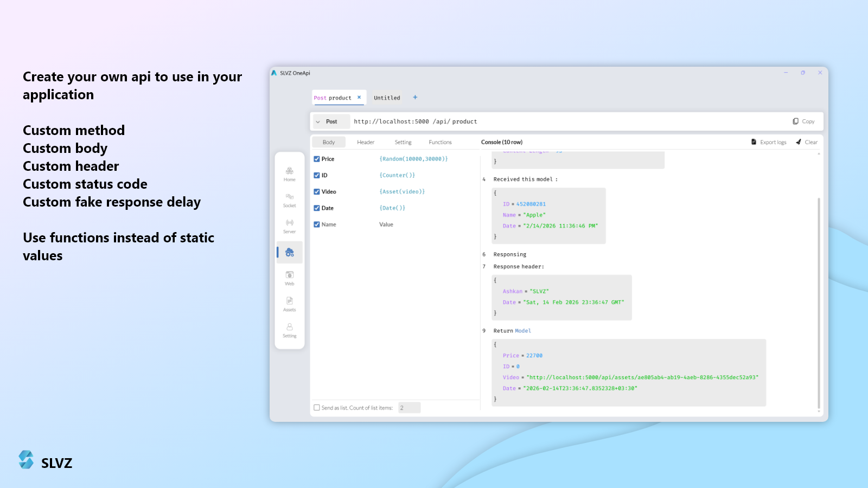Uncheck the Video field checkbox

(x=317, y=191)
